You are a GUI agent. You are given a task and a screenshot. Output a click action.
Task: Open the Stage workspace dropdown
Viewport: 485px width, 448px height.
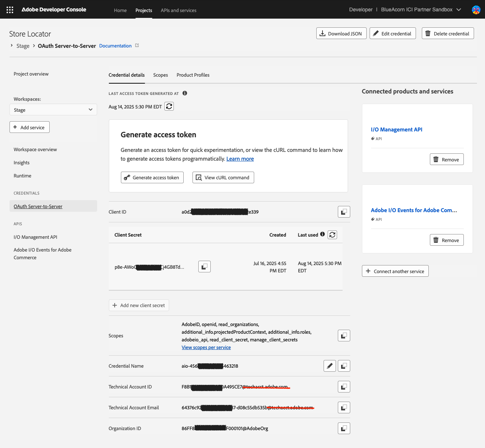pyautogui.click(x=53, y=110)
